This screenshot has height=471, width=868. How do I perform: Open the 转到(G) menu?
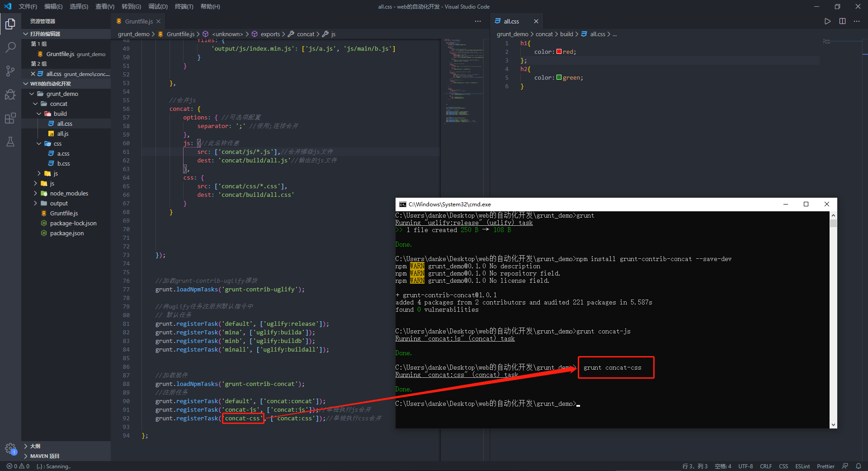(x=132, y=6)
